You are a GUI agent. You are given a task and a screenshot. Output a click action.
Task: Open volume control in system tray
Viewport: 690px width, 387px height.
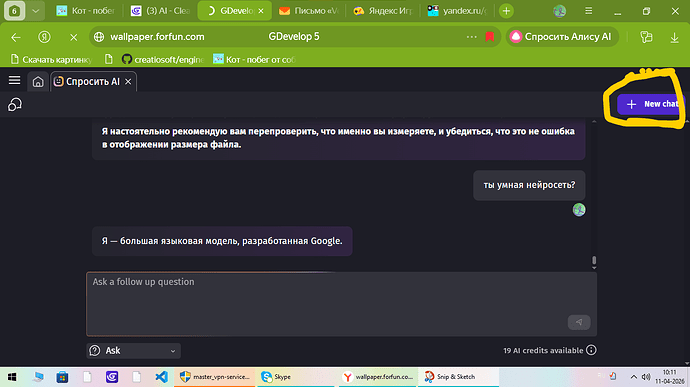(x=646, y=377)
